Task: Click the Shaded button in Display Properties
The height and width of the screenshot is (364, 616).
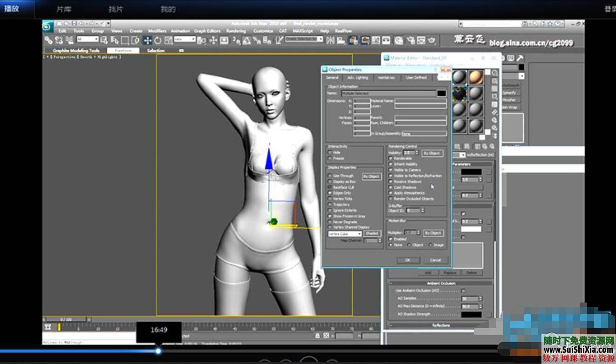Action: click(x=372, y=233)
